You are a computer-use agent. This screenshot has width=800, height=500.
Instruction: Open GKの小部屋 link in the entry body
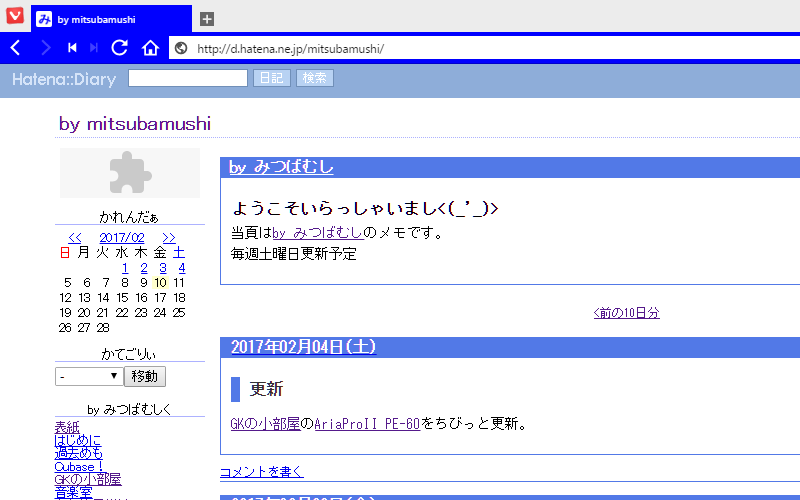click(265, 423)
